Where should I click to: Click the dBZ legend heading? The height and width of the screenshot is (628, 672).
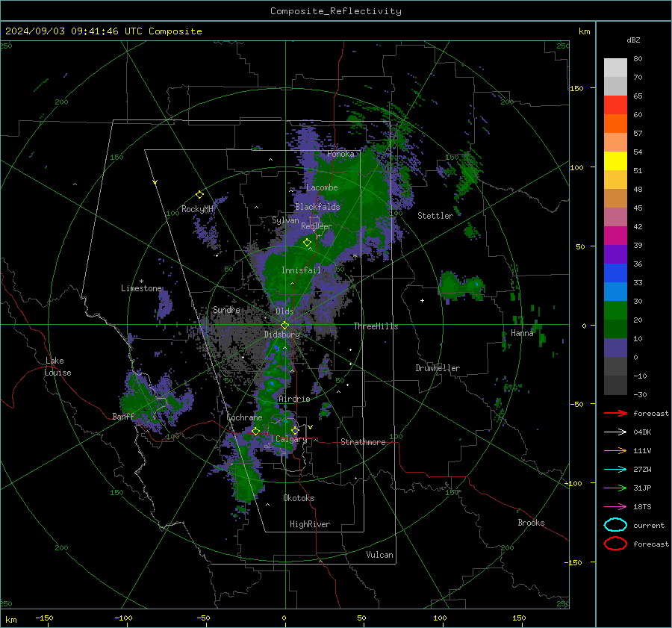click(x=633, y=40)
